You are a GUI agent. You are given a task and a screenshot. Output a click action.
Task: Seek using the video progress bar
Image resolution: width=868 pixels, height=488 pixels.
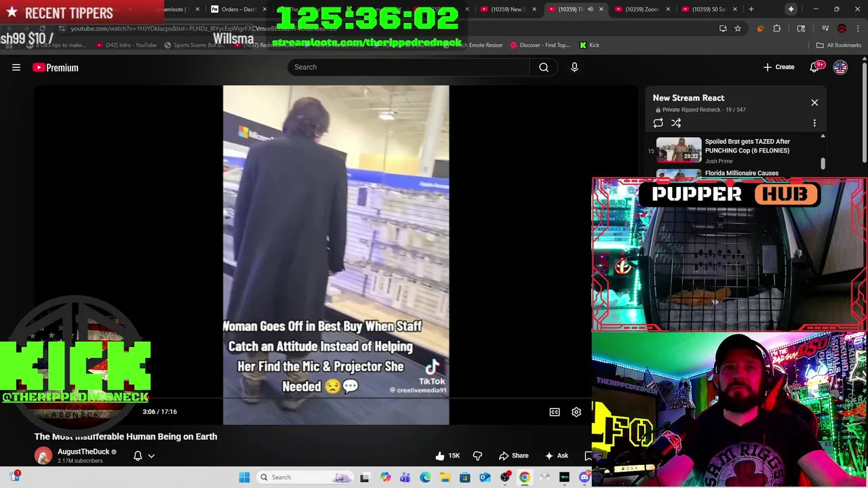336,399
